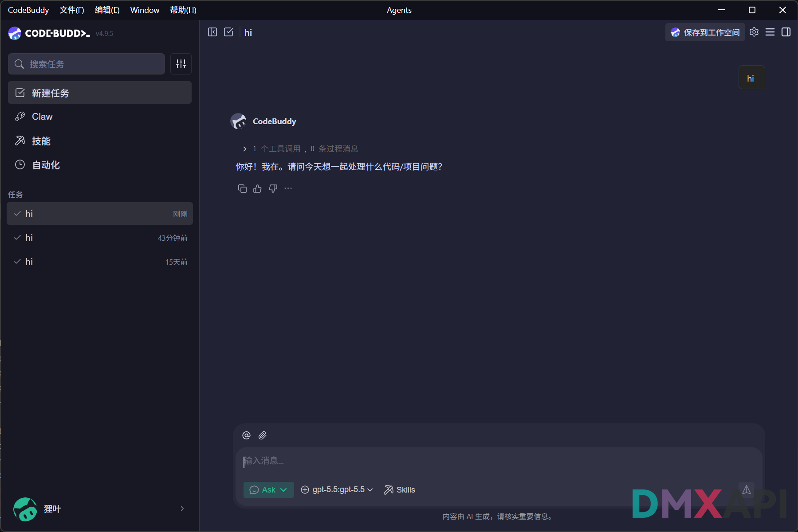
Task: Open settings gear in top right
Action: click(x=754, y=32)
